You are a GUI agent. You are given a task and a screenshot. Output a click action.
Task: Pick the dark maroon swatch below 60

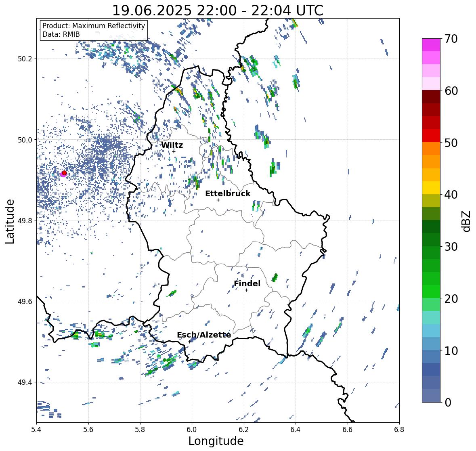pos(431,97)
